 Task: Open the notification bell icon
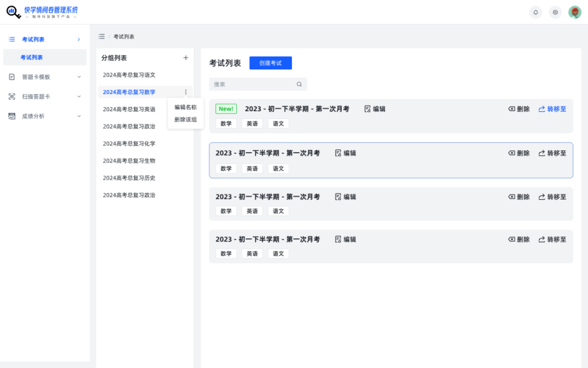(536, 11)
